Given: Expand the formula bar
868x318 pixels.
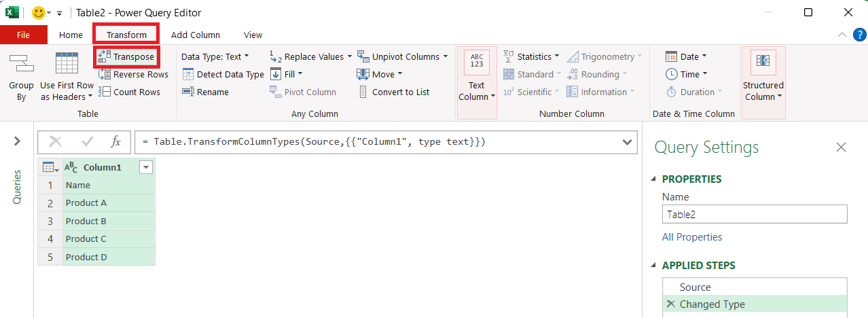Looking at the screenshot, I should coord(626,142).
